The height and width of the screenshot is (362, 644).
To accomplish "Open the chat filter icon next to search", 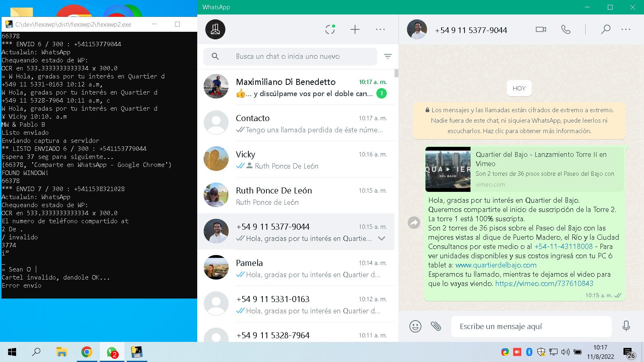I will [x=388, y=57].
